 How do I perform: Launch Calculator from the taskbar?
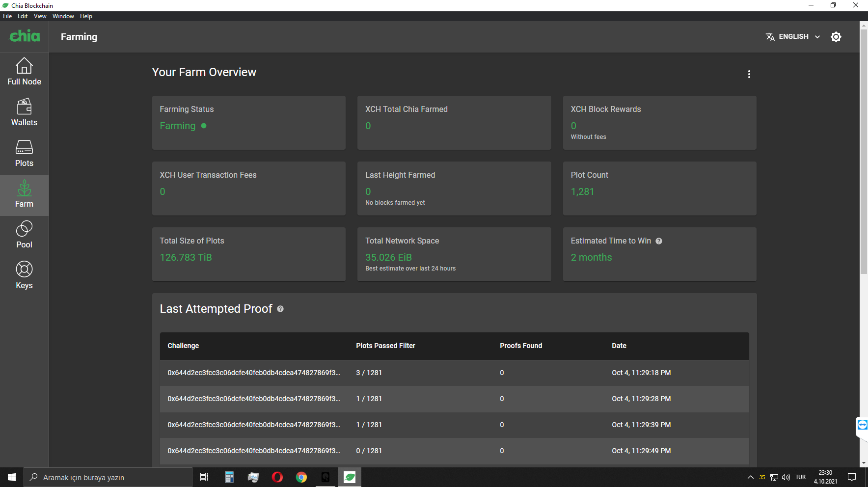tap(229, 477)
